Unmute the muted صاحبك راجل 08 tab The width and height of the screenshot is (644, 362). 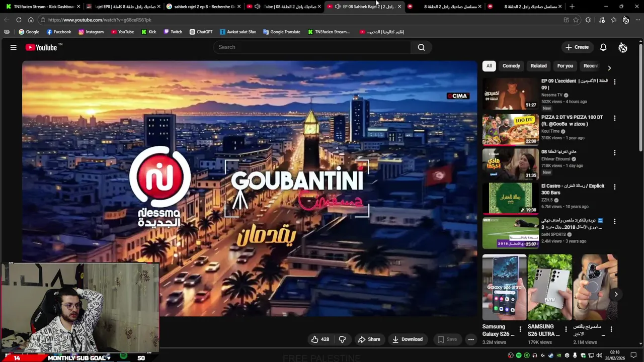pyautogui.click(x=258, y=7)
